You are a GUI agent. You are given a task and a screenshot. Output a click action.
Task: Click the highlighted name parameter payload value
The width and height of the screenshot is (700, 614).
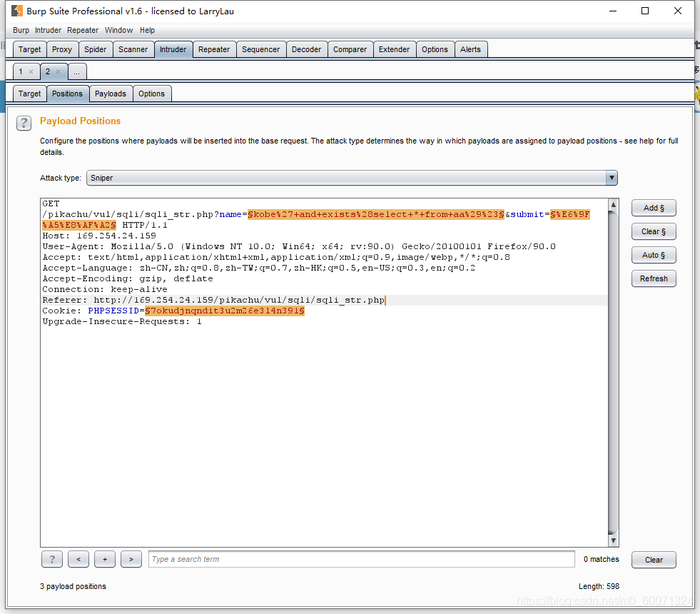pos(376,214)
